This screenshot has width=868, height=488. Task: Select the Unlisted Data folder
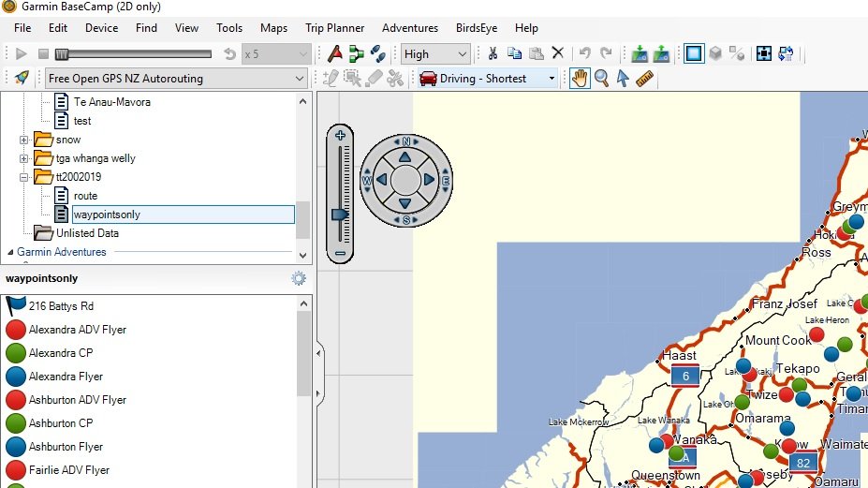click(87, 233)
